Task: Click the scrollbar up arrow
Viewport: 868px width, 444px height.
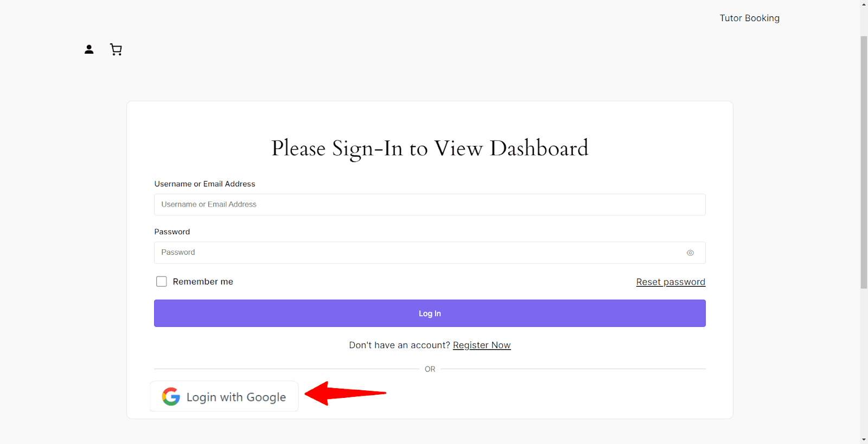Action: pyautogui.click(x=863, y=4)
